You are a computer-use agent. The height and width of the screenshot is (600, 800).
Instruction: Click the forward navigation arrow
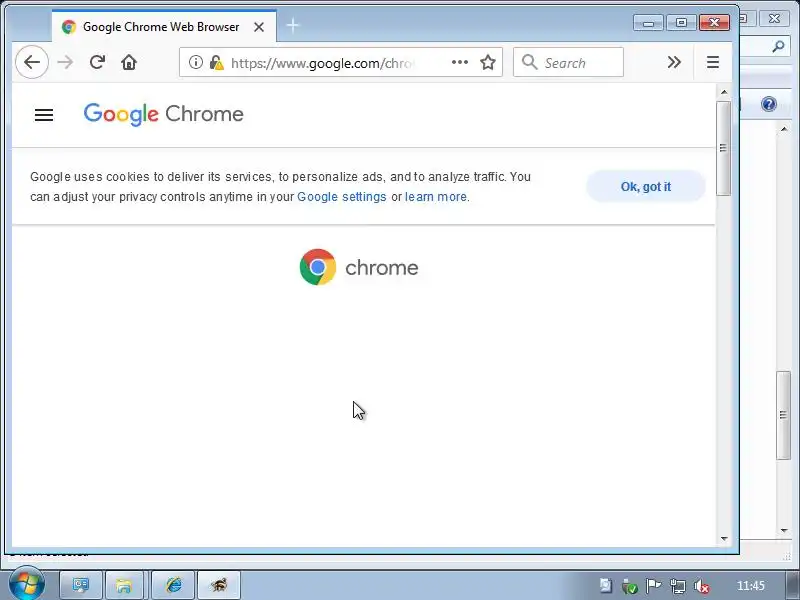[65, 62]
